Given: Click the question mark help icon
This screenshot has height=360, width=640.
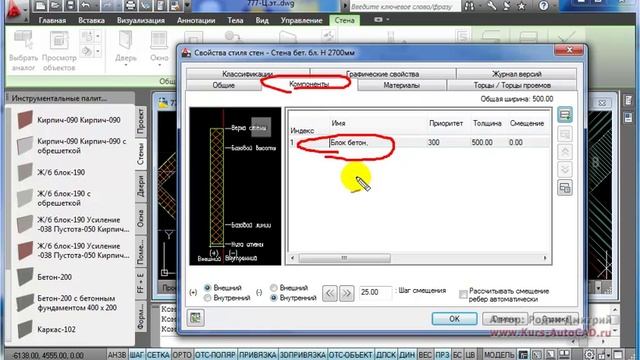Looking at the screenshot, I should [543, 6].
